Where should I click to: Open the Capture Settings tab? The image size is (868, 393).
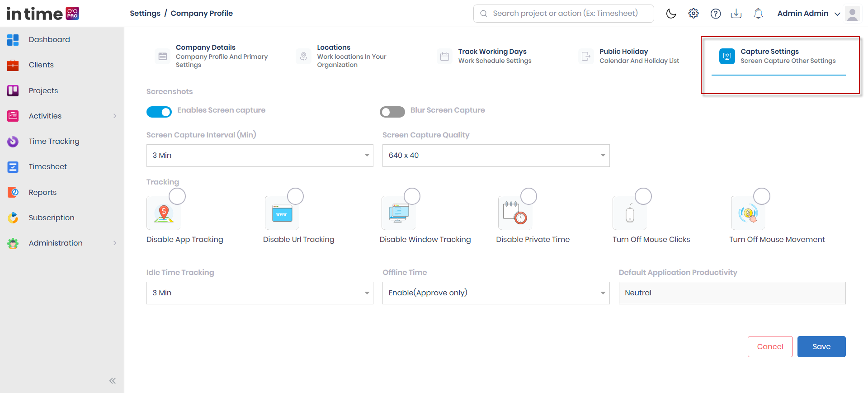pyautogui.click(x=778, y=57)
